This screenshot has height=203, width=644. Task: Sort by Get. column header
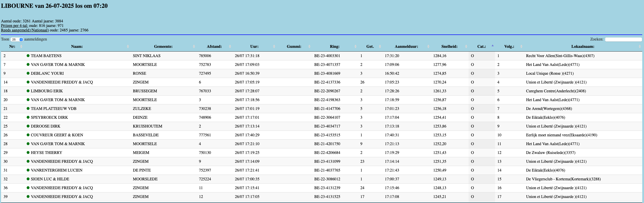370,47
